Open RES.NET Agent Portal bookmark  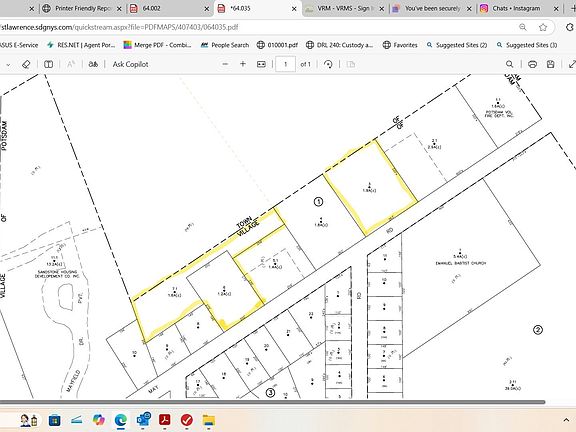[x=81, y=45]
